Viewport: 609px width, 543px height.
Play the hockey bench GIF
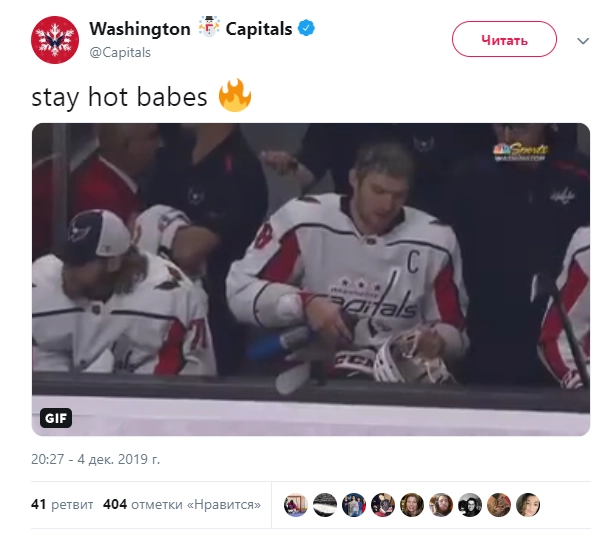(311, 279)
